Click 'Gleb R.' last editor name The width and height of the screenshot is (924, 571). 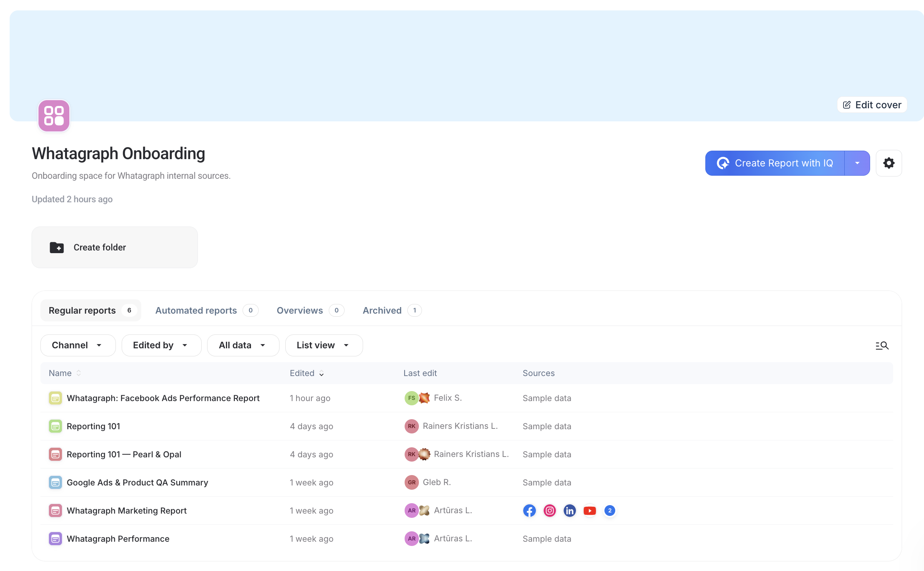(x=437, y=482)
